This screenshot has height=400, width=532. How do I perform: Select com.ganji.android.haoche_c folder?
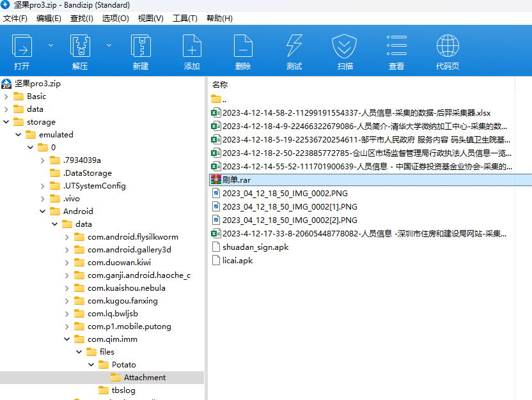click(132, 275)
